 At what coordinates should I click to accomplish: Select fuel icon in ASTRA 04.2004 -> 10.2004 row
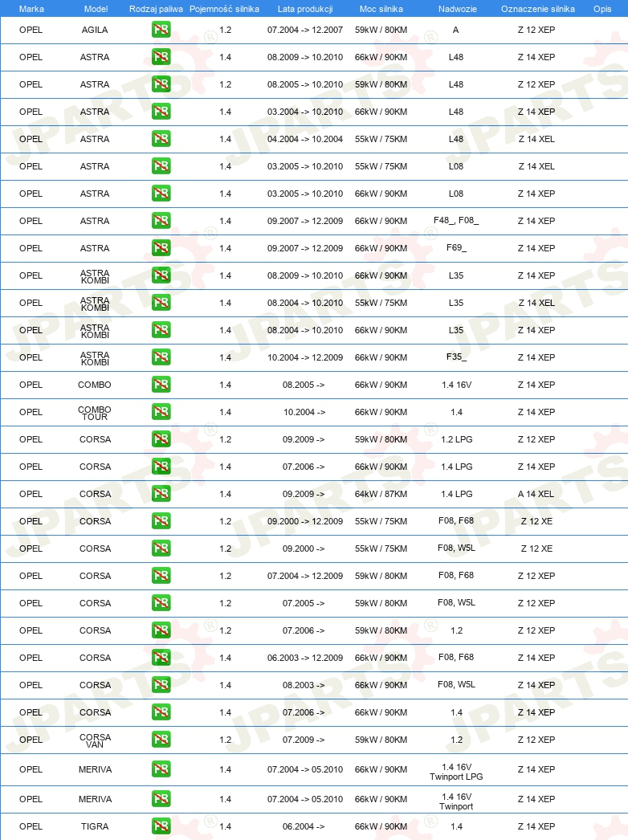[161, 139]
